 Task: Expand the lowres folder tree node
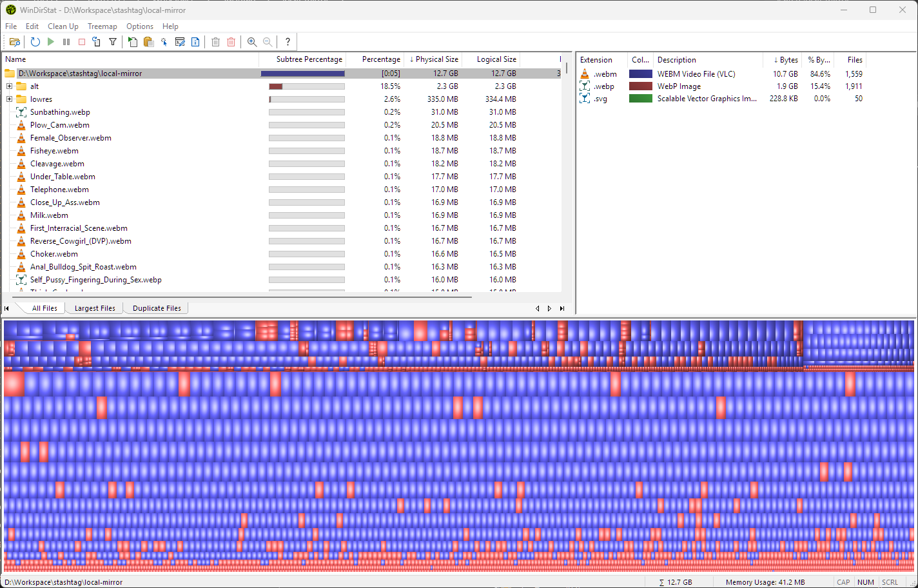pos(9,99)
